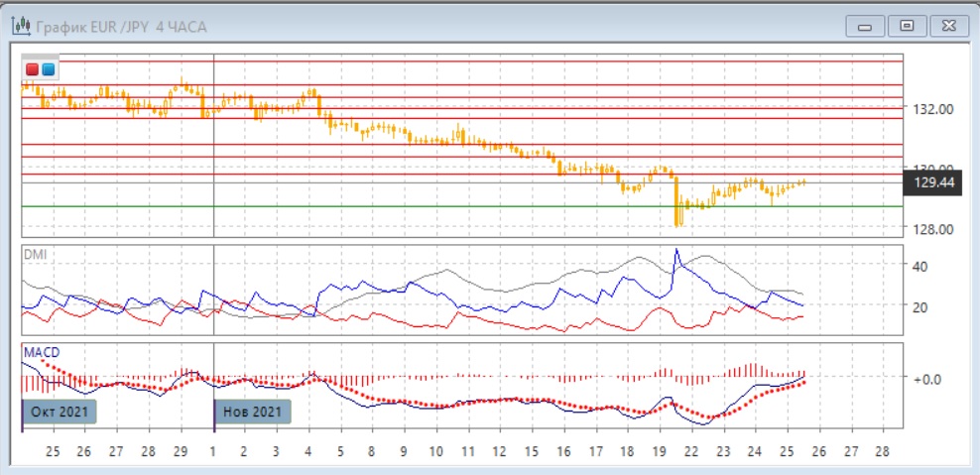Minimize the EUR/JPY chart window

pyautogui.click(x=864, y=27)
